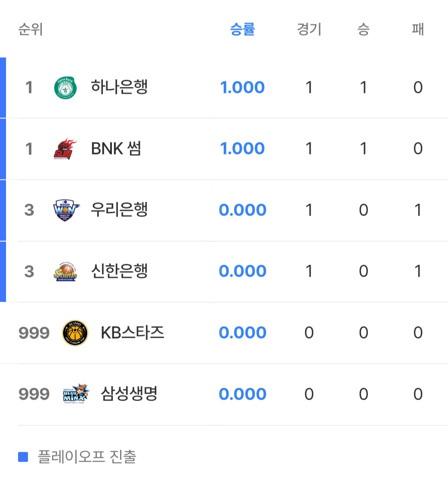This screenshot has height=487, width=448.
Task: Click the Shinhan Bank S-birds logo
Action: click(x=65, y=271)
